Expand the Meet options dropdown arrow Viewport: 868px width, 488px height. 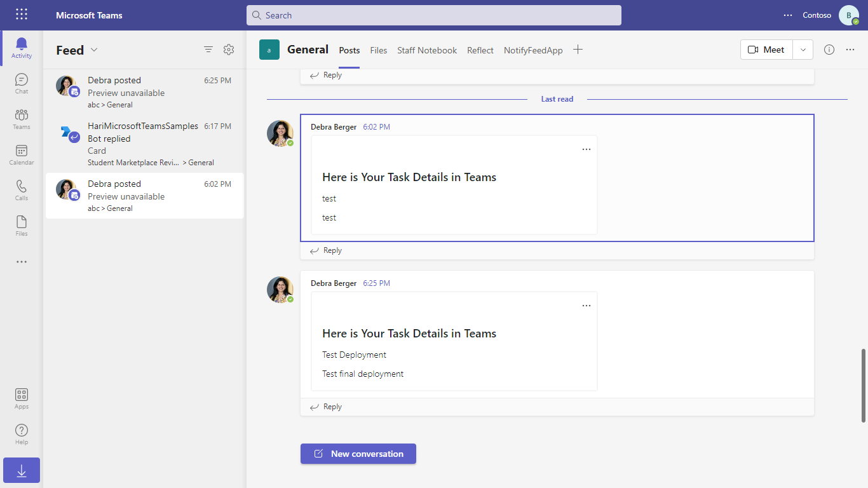(803, 50)
